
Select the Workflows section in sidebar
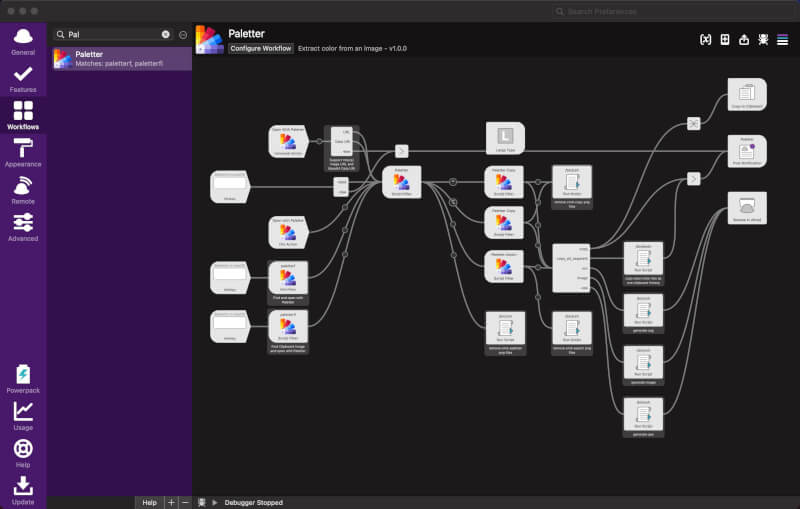[x=23, y=115]
